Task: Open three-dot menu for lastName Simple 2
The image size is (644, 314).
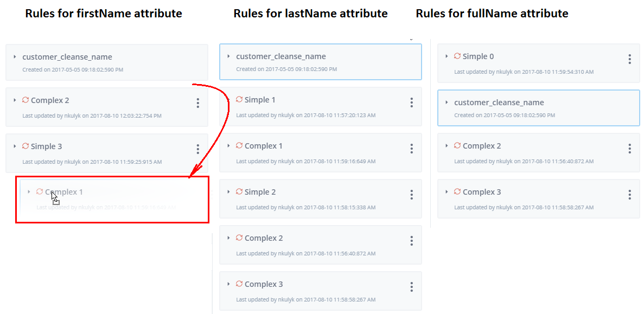Action: [412, 195]
